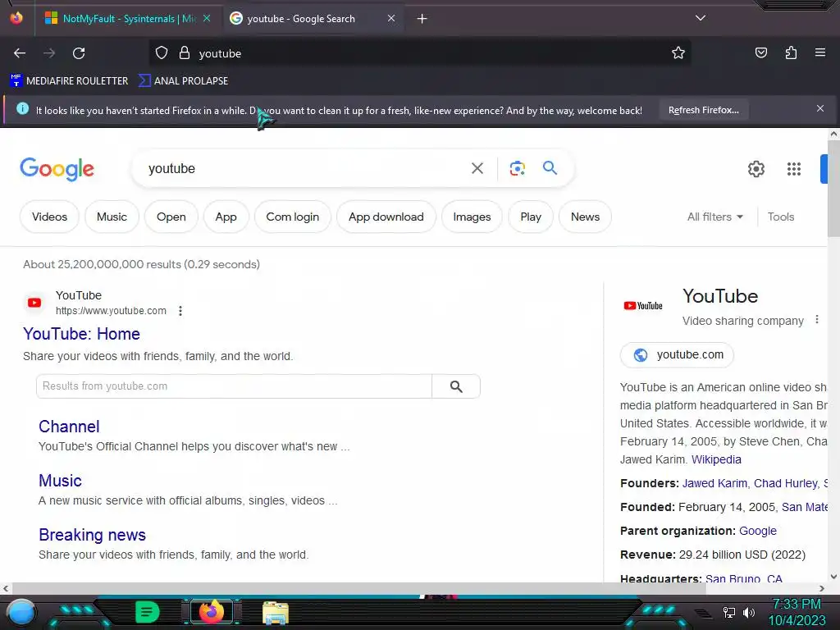Click the info icon in the notification bar
This screenshot has height=630, width=840.
(x=22, y=109)
